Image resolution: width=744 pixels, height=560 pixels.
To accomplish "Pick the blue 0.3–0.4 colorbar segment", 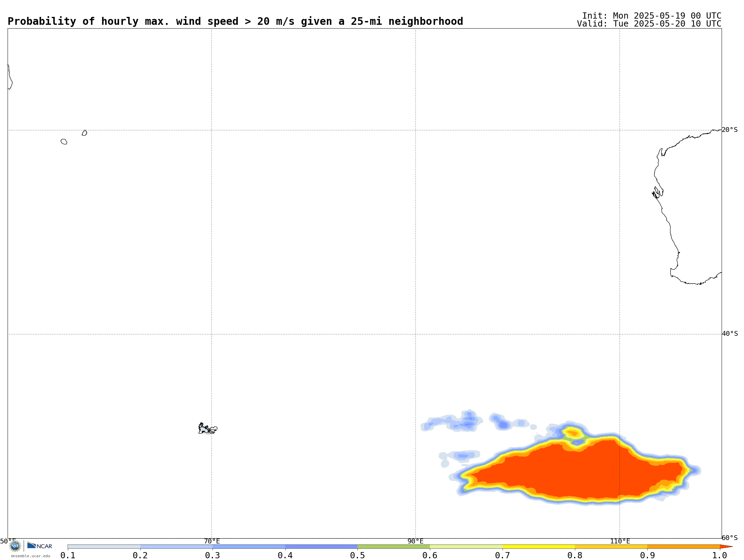I will click(249, 547).
